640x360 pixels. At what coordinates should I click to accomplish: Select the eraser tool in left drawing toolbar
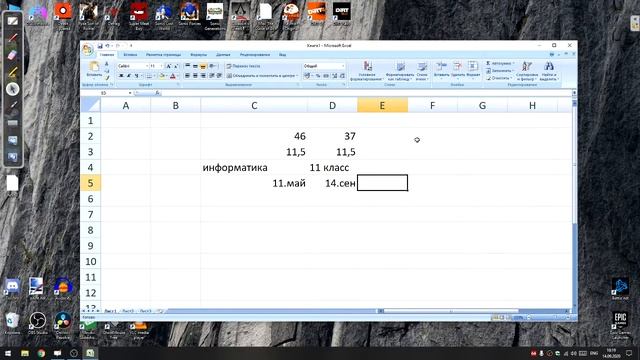click(13, 55)
